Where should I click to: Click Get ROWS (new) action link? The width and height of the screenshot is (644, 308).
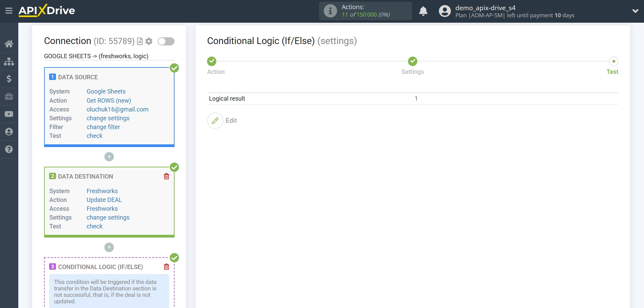pos(109,101)
